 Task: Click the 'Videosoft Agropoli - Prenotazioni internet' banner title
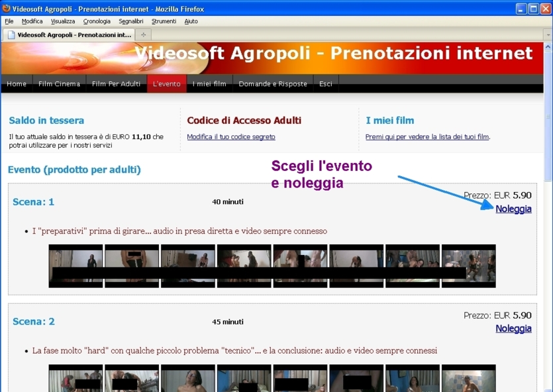[x=334, y=53]
